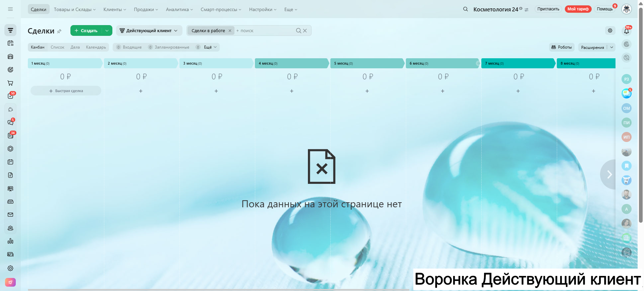644x291 pixels.
Task: Open the Роботы button
Action: [x=562, y=47]
